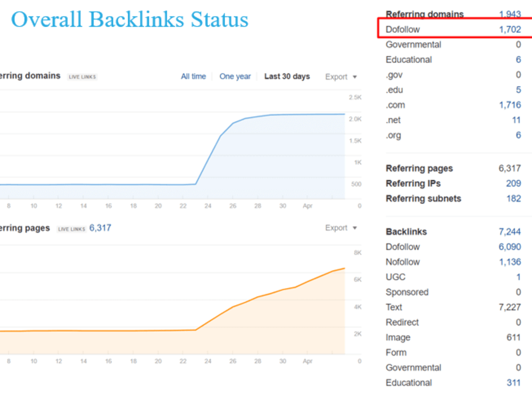The width and height of the screenshot is (532, 399).
Task: Open the Nofollow backlinks count 1,136
Action: 510,262
